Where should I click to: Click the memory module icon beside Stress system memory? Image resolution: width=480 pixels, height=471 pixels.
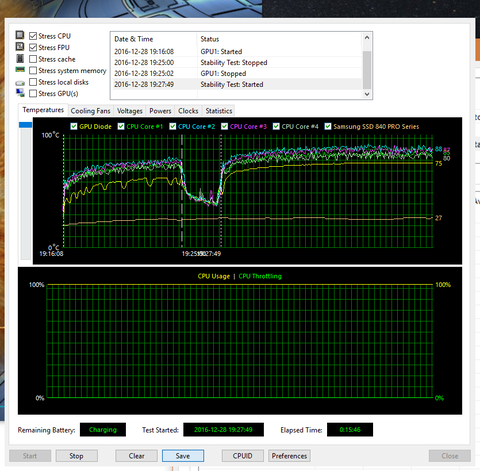[x=20, y=70]
